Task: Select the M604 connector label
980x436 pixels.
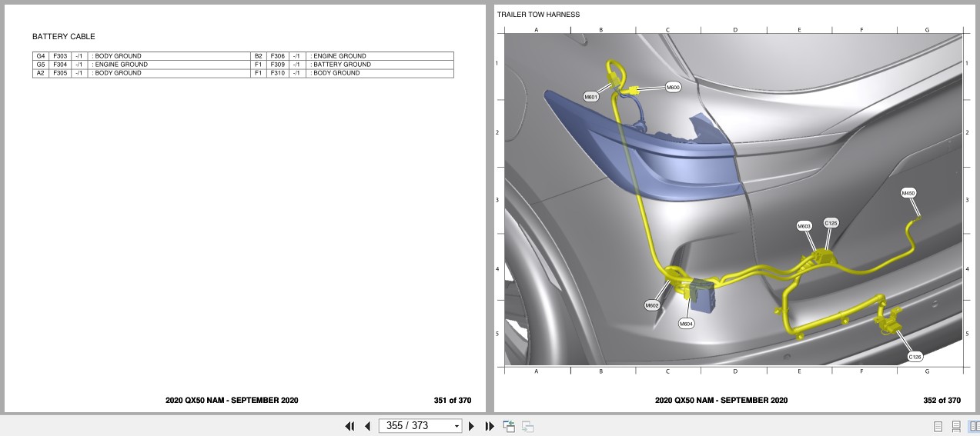Action: [686, 324]
